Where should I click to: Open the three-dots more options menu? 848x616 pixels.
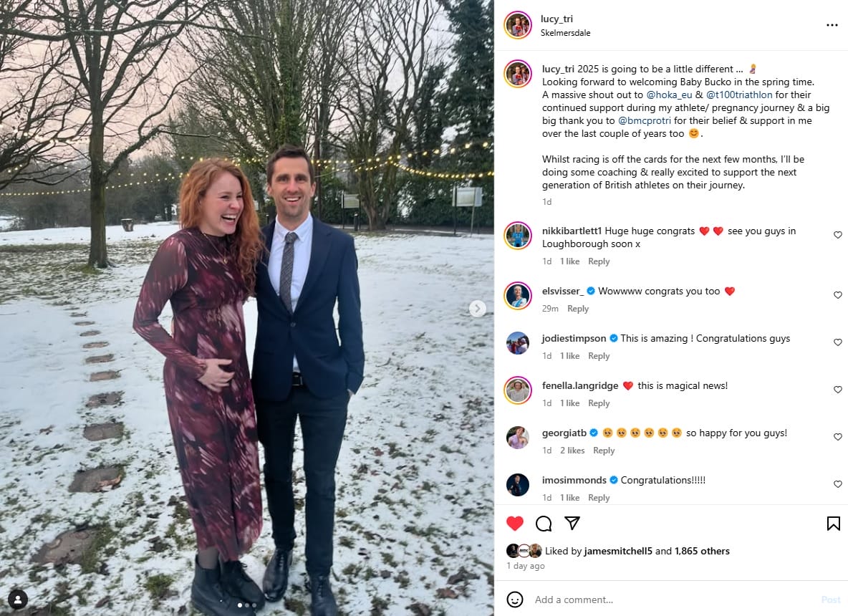pos(832,25)
